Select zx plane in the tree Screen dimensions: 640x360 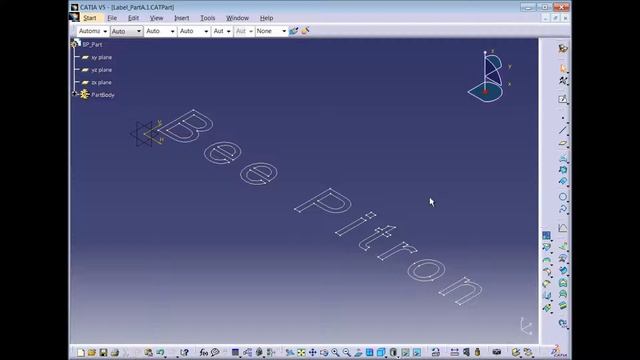point(101,82)
